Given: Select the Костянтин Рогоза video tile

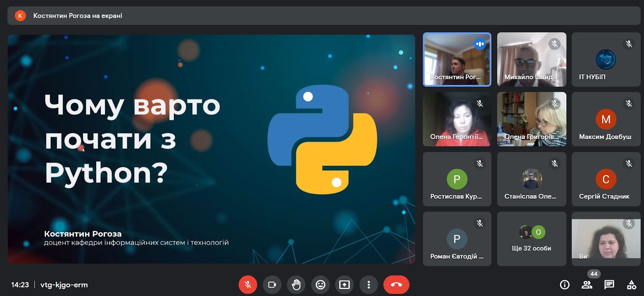Looking at the screenshot, I should click(457, 60).
